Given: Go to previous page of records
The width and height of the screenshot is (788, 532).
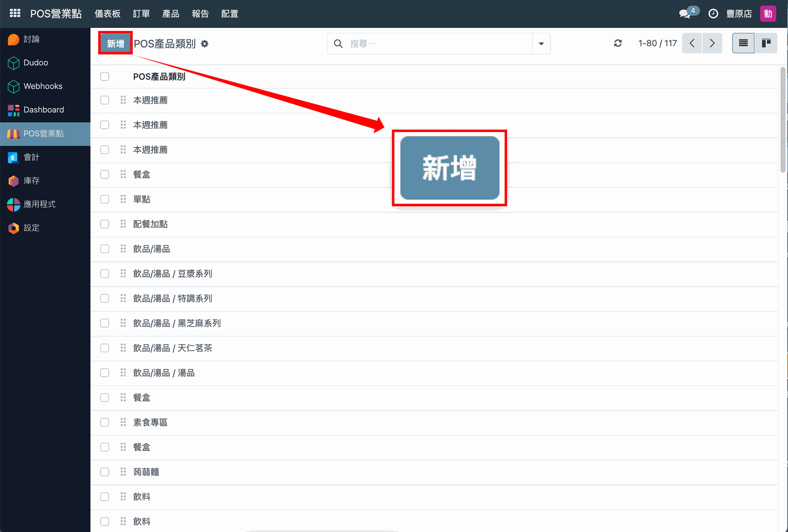Looking at the screenshot, I should (x=692, y=43).
